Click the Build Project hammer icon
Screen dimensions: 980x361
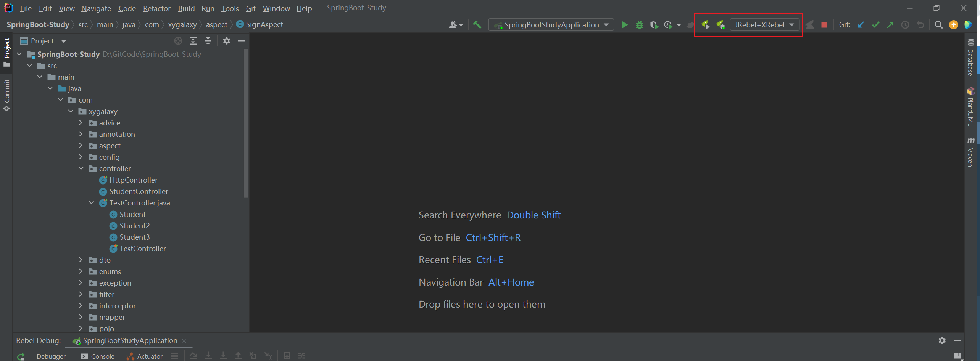tap(477, 25)
